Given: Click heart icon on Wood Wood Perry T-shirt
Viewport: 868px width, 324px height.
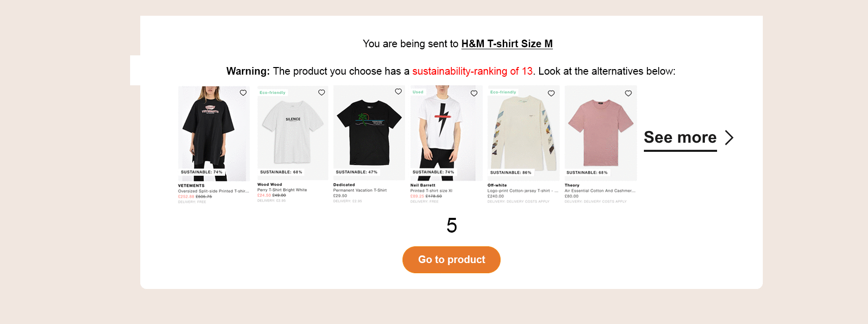Looking at the screenshot, I should [321, 92].
